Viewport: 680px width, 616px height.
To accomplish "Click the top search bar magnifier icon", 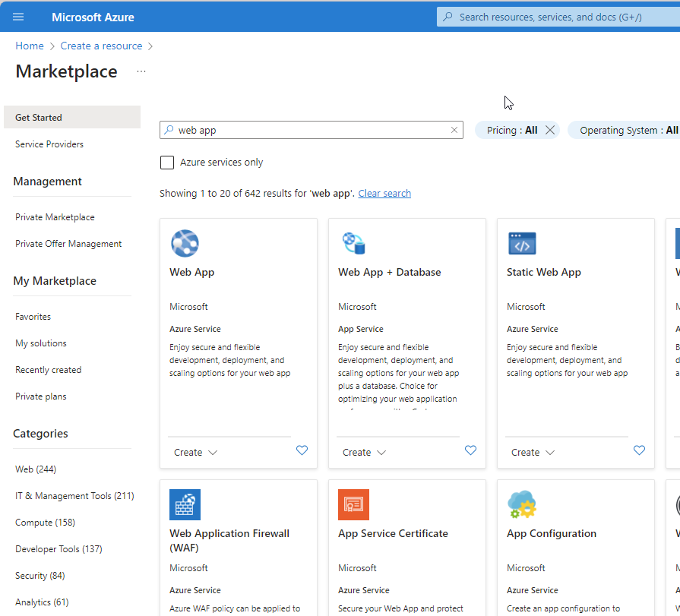I will 448,17.
